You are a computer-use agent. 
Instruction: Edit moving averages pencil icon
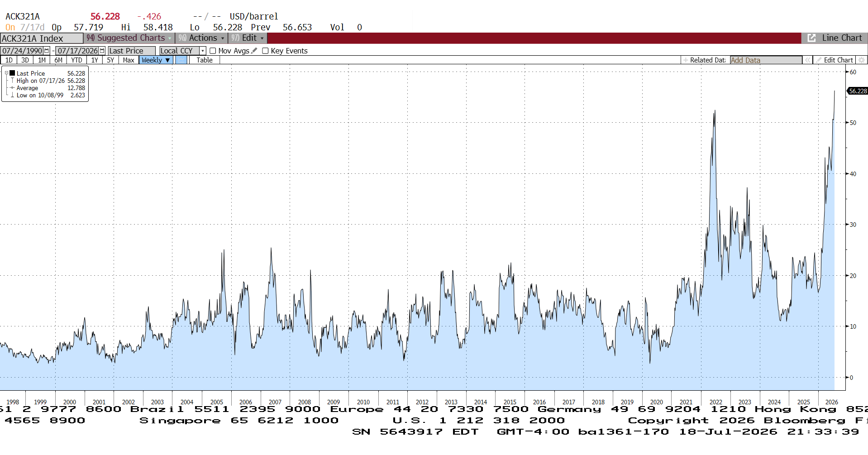[254, 51]
